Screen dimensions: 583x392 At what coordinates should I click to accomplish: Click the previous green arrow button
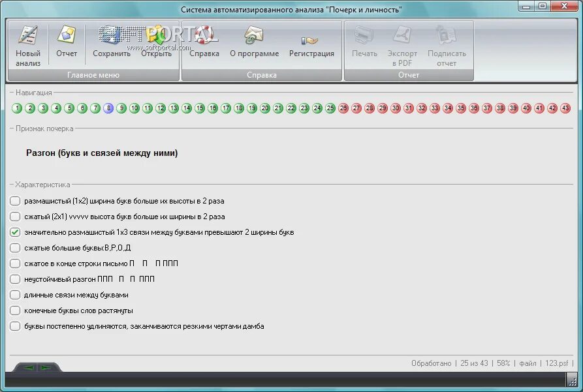pos(29,367)
